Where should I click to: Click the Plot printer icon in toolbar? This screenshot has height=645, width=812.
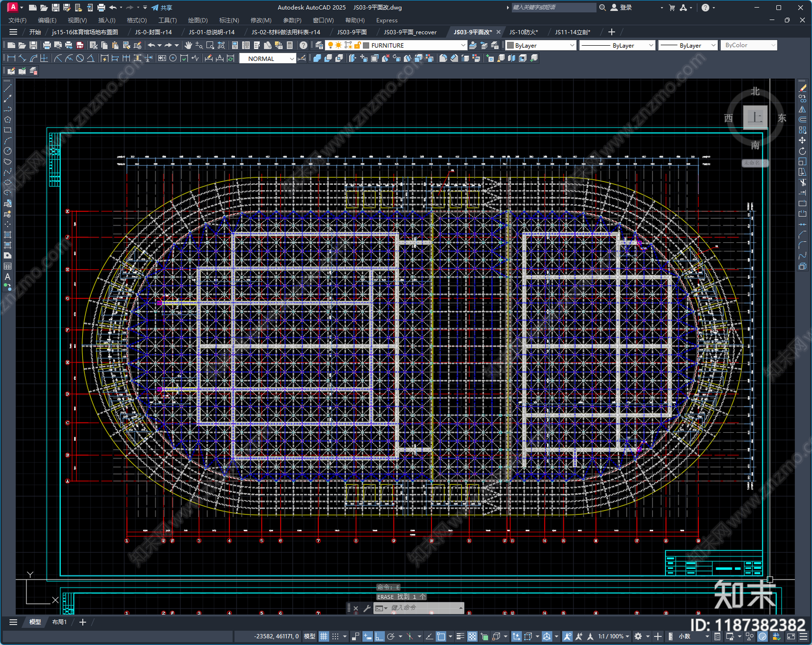coord(47,45)
